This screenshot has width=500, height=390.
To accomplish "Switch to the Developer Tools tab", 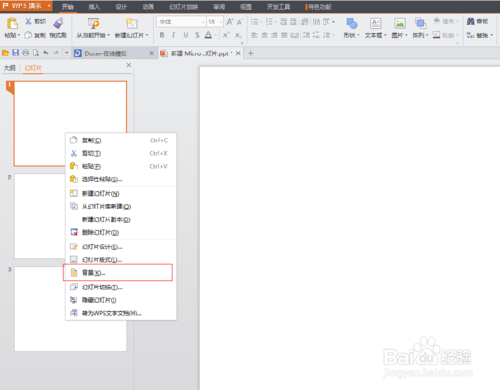I will [x=278, y=7].
